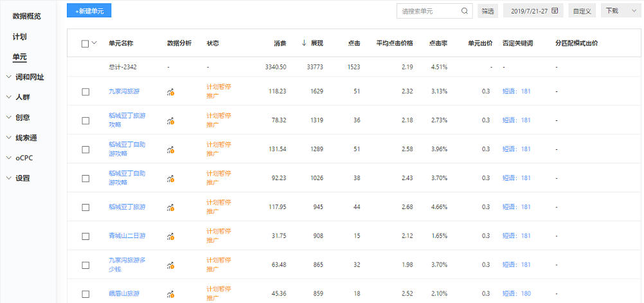Sort by 展现 using the arrow icon
The image size is (644, 303).
[304, 44]
